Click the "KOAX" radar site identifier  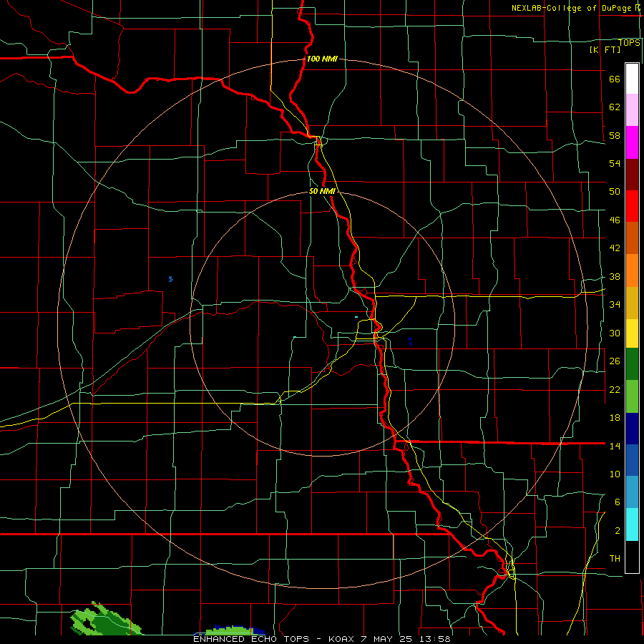pos(342,639)
